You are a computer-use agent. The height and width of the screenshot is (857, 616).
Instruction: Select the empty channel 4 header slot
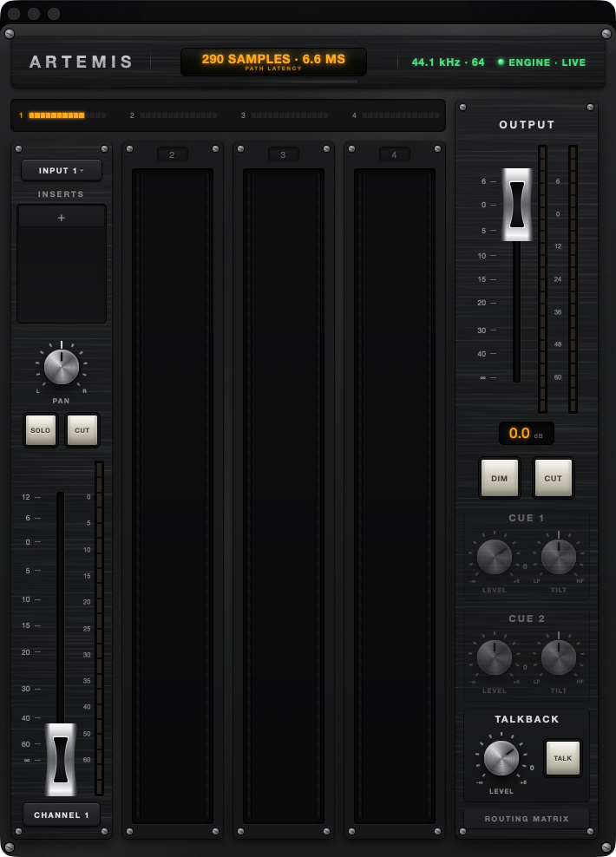[x=394, y=154]
